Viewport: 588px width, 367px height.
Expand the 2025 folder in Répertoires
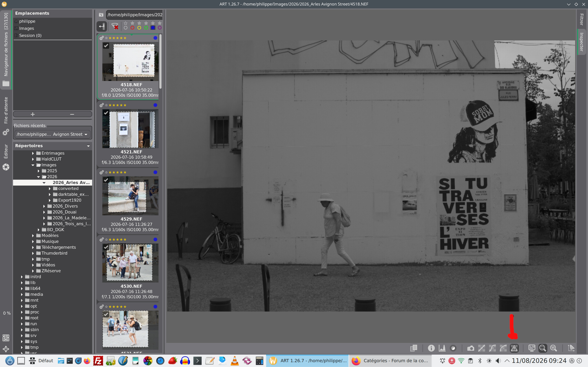[x=39, y=171]
